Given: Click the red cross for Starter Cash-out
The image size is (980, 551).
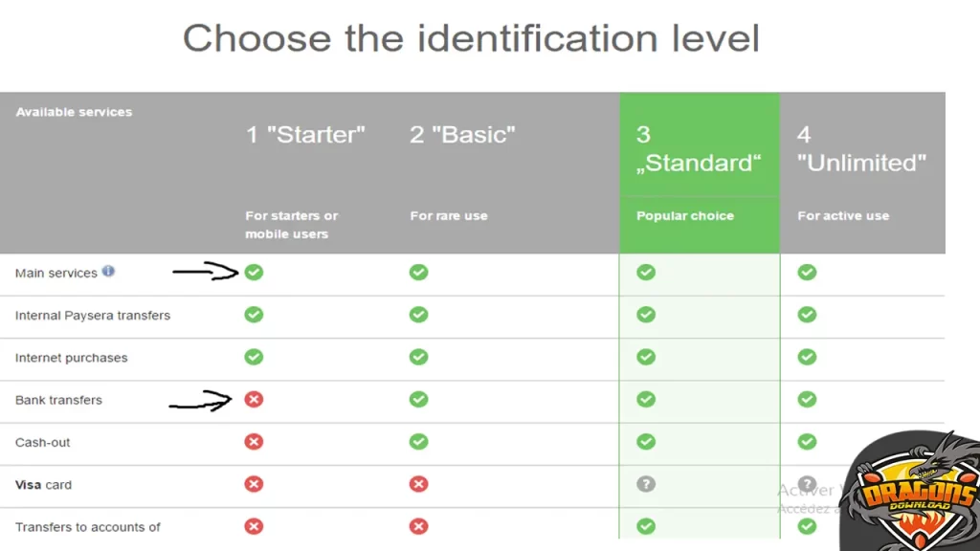Looking at the screenshot, I should point(254,442).
